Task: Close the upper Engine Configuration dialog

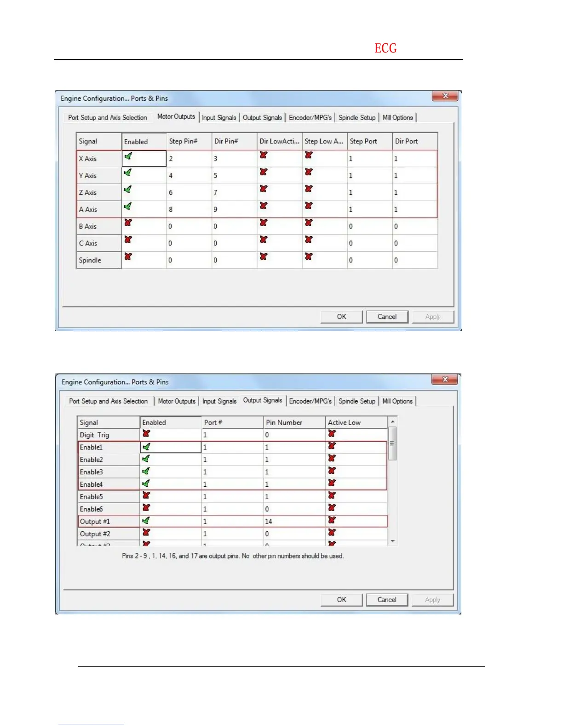Action: [x=445, y=96]
